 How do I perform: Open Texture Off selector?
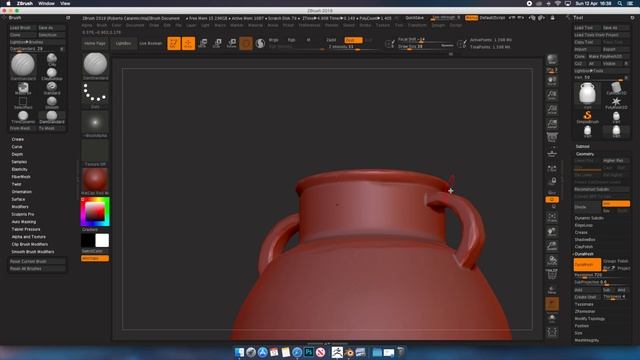tap(95, 153)
